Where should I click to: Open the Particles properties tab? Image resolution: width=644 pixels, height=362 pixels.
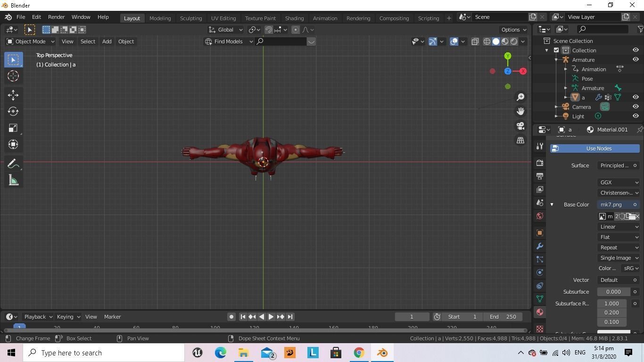click(x=540, y=259)
